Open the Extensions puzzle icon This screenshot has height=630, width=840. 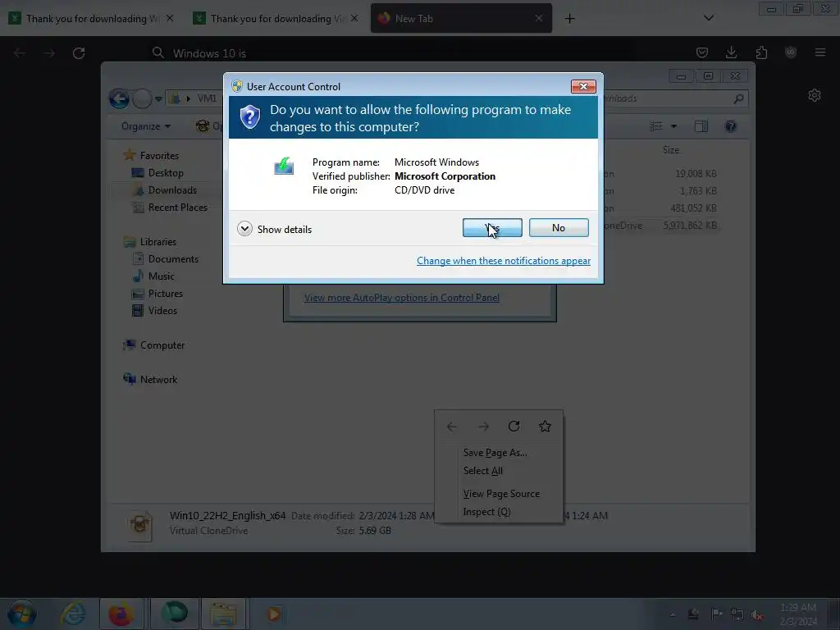[761, 52]
